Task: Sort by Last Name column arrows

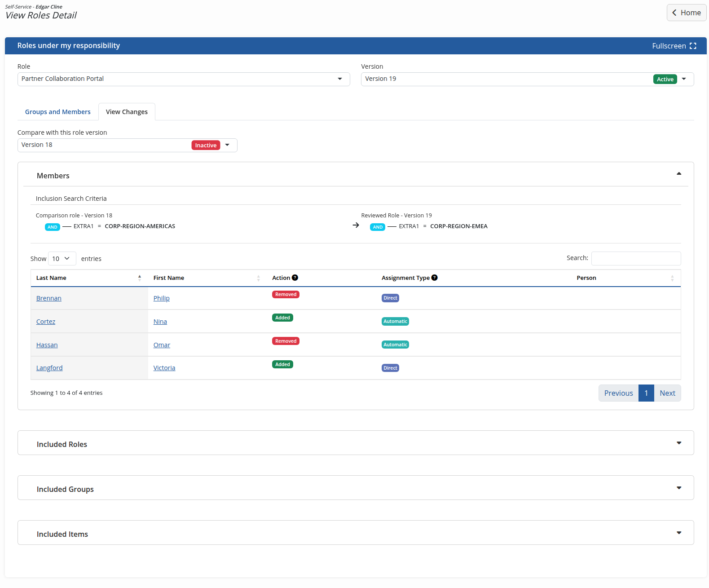Action: [140, 278]
